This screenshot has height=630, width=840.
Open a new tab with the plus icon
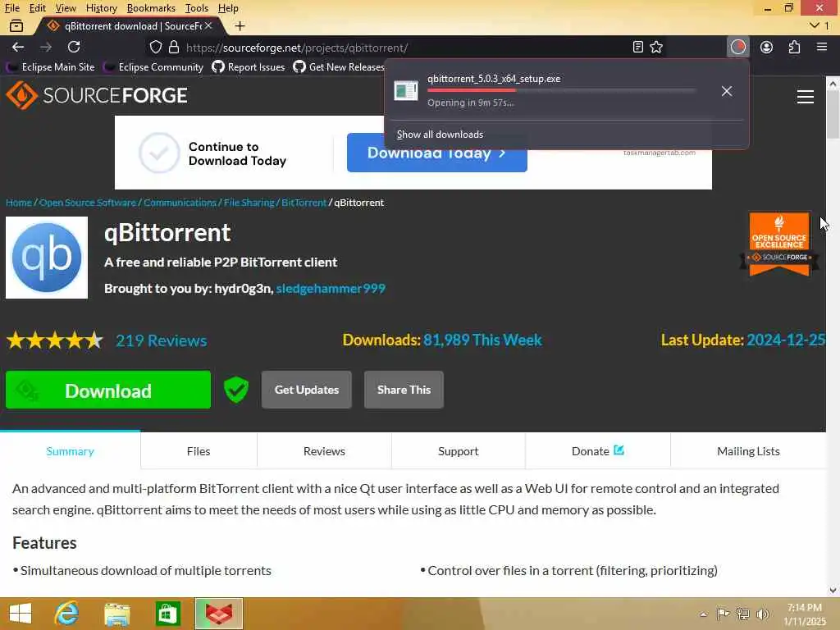tap(240, 25)
